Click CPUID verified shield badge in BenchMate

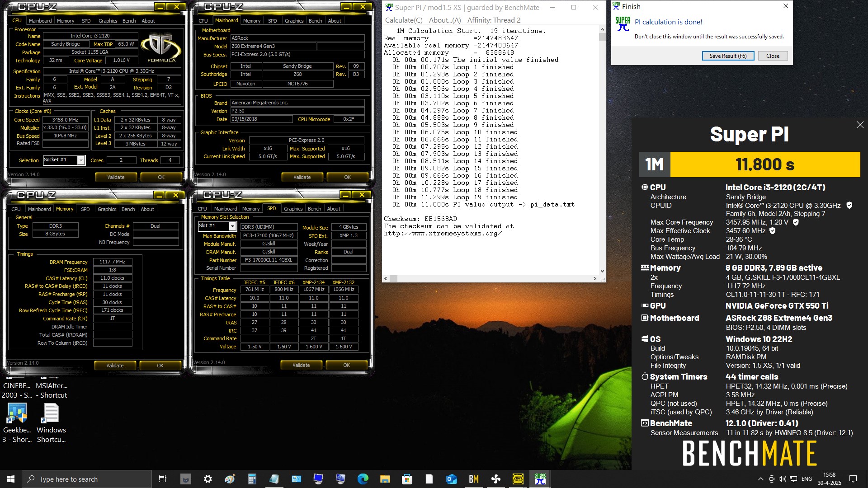[x=849, y=205]
